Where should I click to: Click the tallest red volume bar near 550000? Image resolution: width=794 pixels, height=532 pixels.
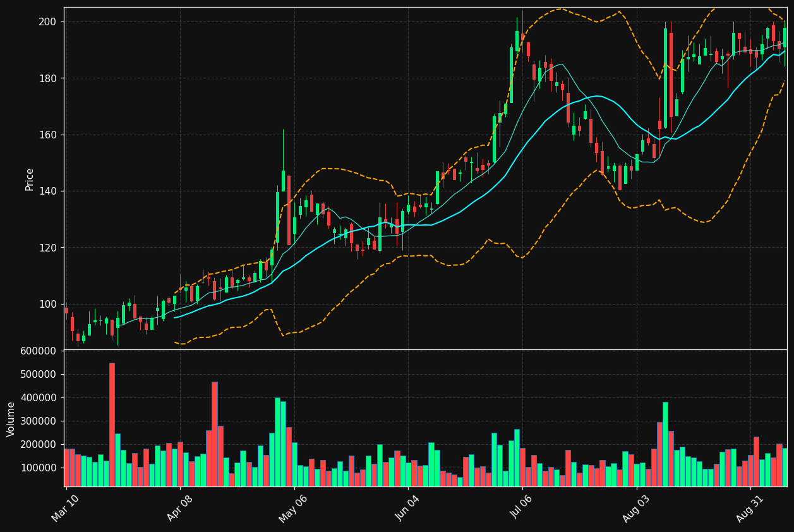[112, 425]
